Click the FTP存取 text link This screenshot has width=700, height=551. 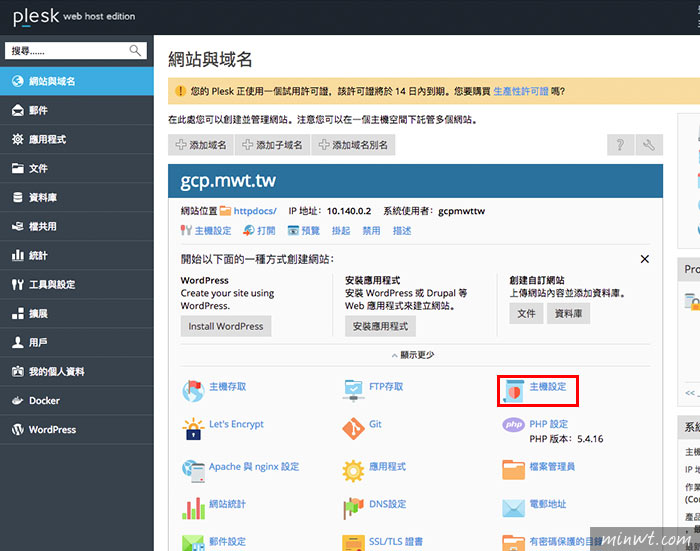pyautogui.click(x=386, y=387)
